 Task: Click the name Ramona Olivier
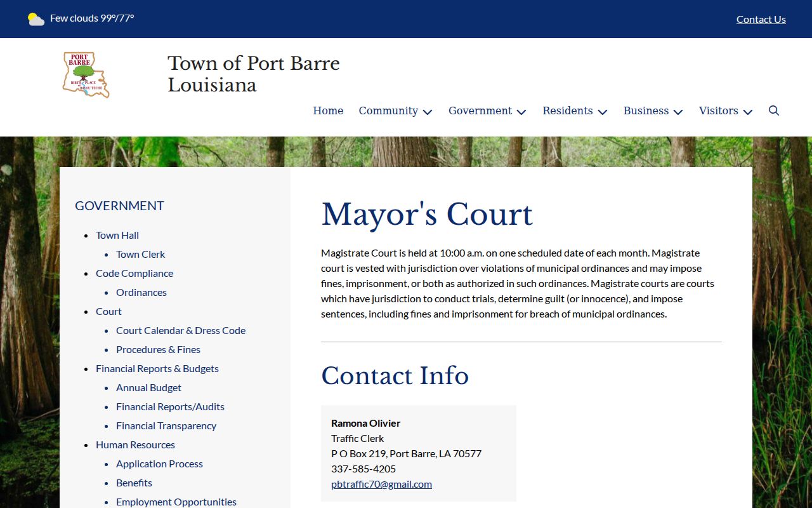[365, 423]
